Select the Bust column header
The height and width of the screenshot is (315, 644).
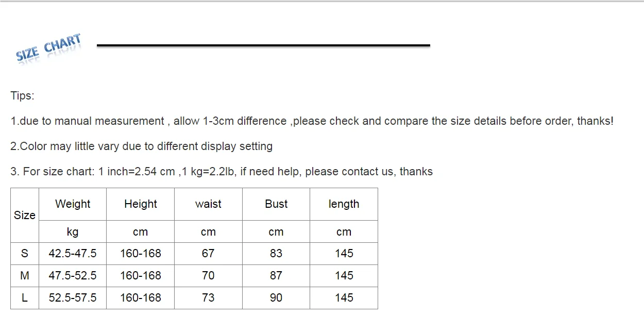click(x=276, y=204)
